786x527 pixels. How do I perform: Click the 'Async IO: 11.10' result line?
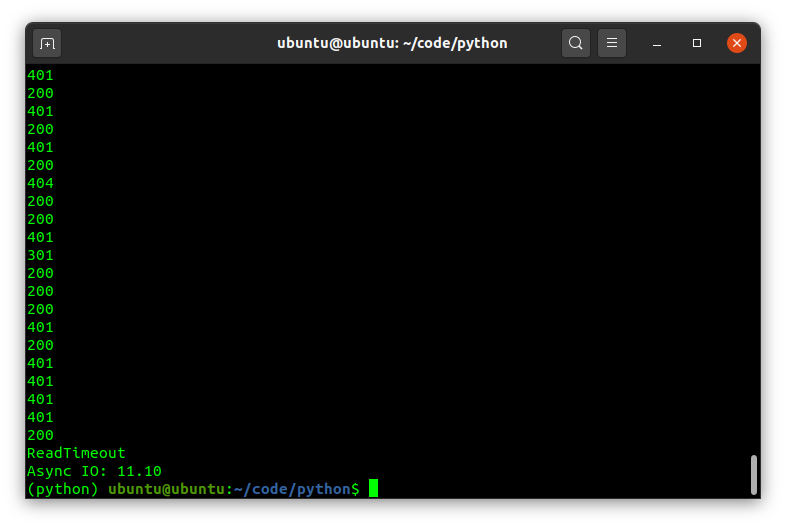tap(94, 471)
